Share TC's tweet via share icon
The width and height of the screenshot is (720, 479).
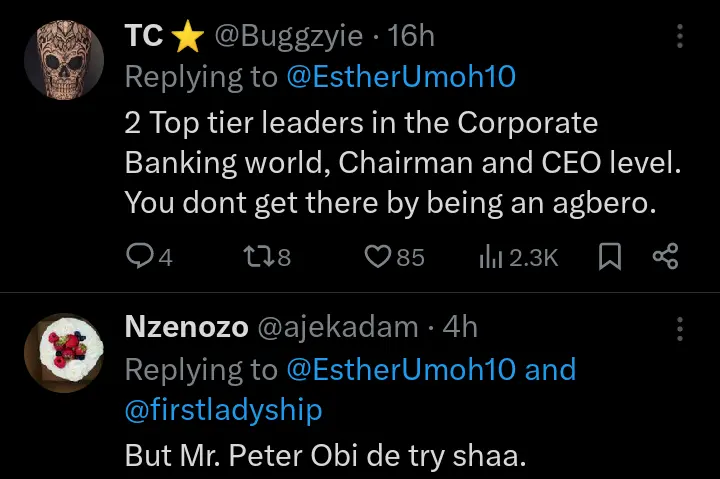665,257
